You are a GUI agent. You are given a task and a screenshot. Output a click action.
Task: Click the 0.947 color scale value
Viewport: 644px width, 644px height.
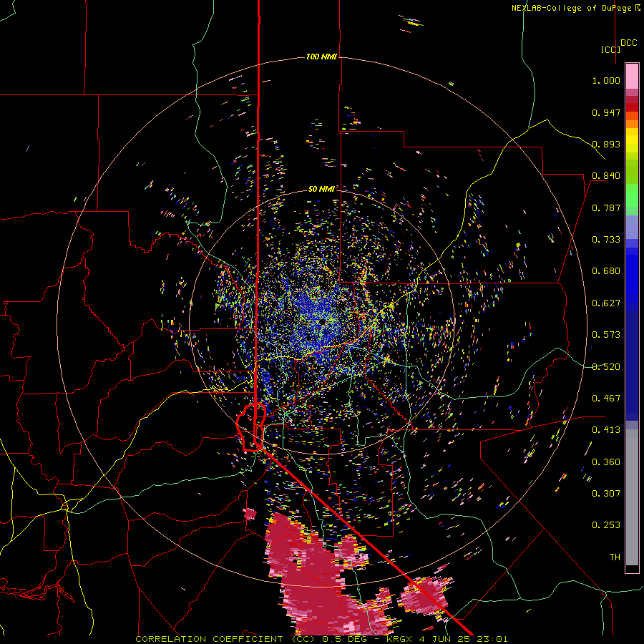coord(606,112)
